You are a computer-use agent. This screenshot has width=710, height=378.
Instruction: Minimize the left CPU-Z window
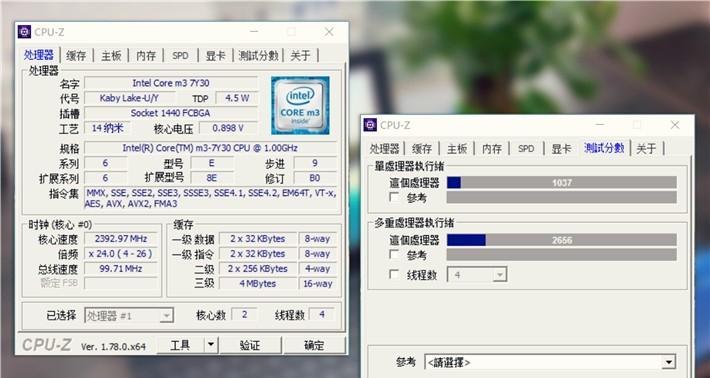(x=254, y=32)
